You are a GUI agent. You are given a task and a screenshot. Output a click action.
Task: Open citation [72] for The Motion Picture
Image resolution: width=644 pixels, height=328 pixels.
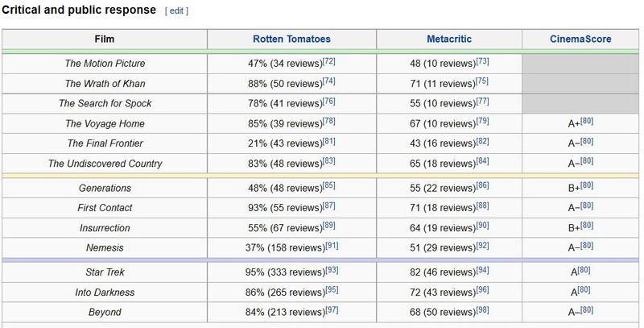pos(329,61)
